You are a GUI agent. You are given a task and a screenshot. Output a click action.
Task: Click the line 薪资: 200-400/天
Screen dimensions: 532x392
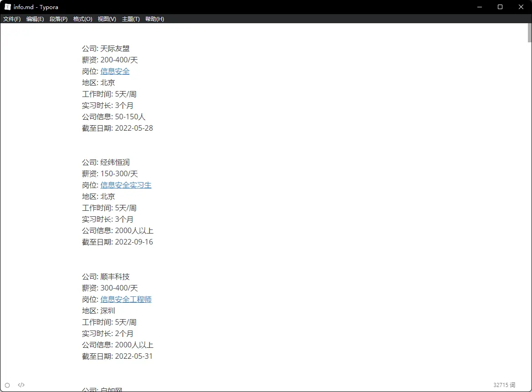tap(110, 60)
